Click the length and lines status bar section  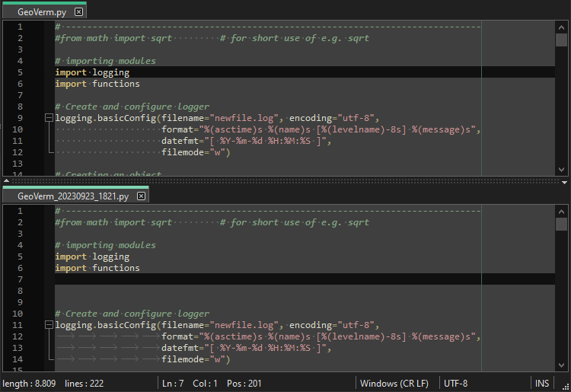pyautogui.click(x=53, y=383)
